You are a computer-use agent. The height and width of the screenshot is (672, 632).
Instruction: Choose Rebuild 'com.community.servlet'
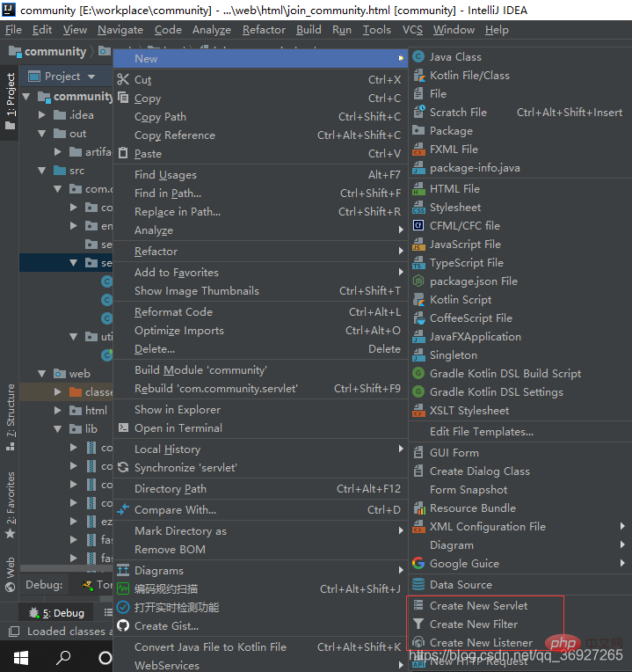coord(260,389)
